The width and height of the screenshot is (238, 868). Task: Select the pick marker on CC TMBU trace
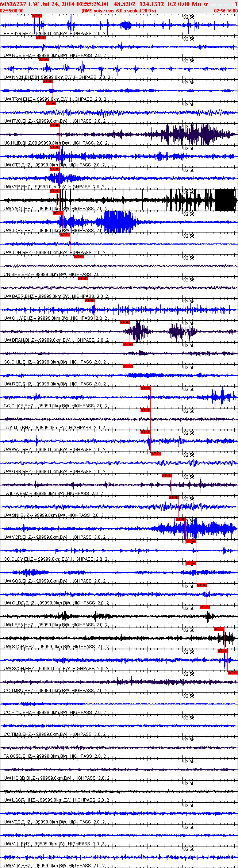pos(233,673)
